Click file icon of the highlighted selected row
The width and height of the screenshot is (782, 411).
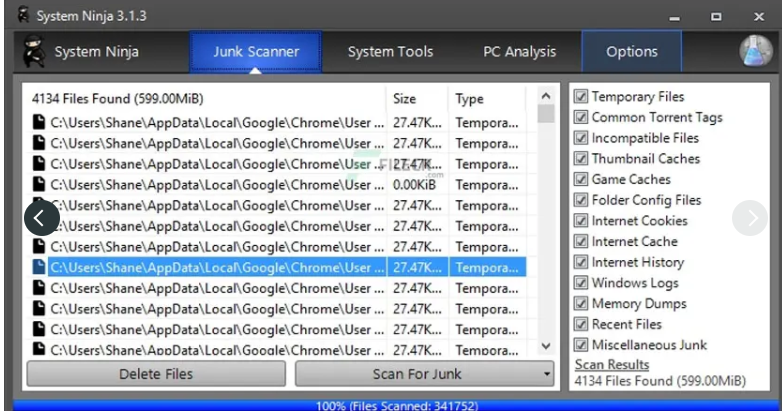[x=38, y=267]
